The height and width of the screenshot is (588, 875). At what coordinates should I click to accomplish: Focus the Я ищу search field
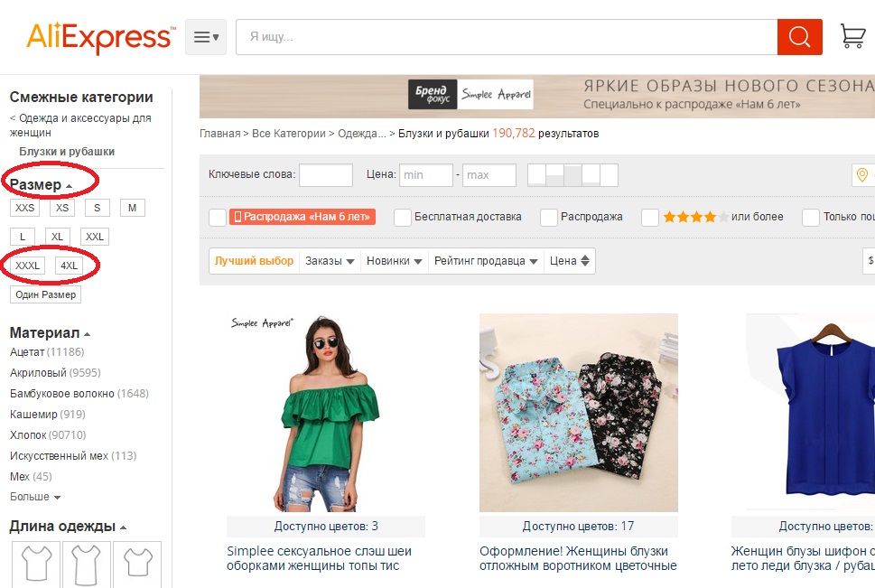[507, 37]
